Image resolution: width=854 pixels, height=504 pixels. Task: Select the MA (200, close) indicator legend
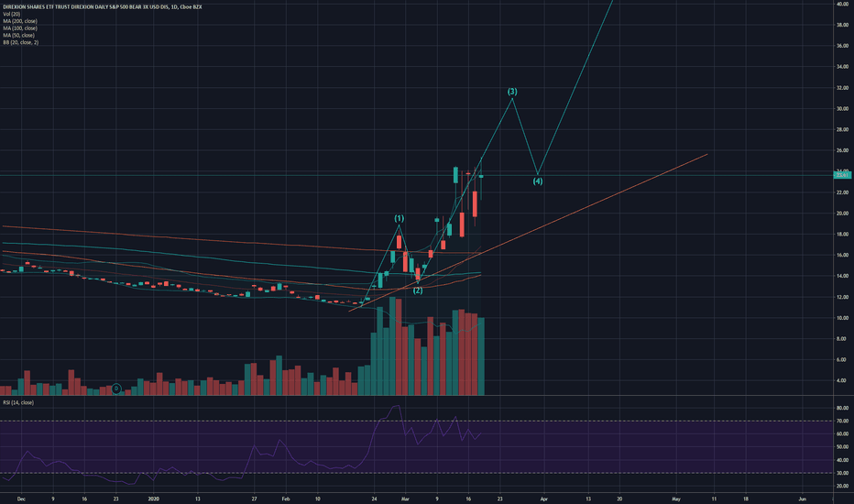point(20,21)
